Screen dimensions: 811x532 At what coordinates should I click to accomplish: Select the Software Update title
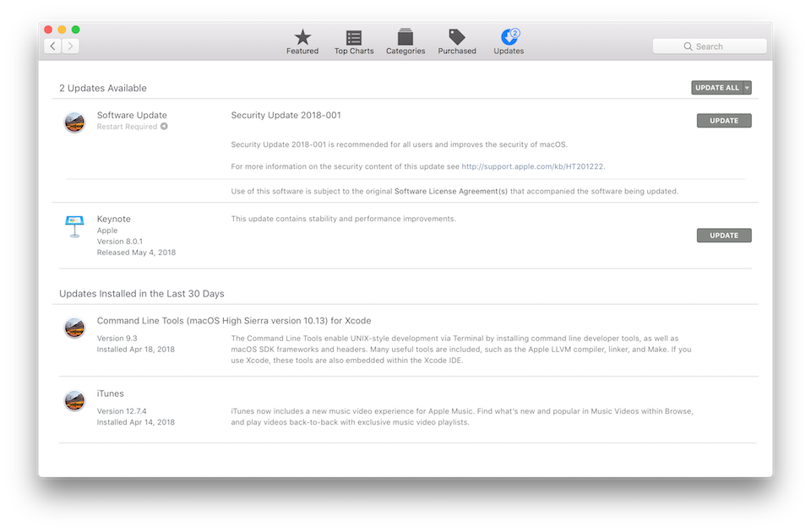[132, 115]
